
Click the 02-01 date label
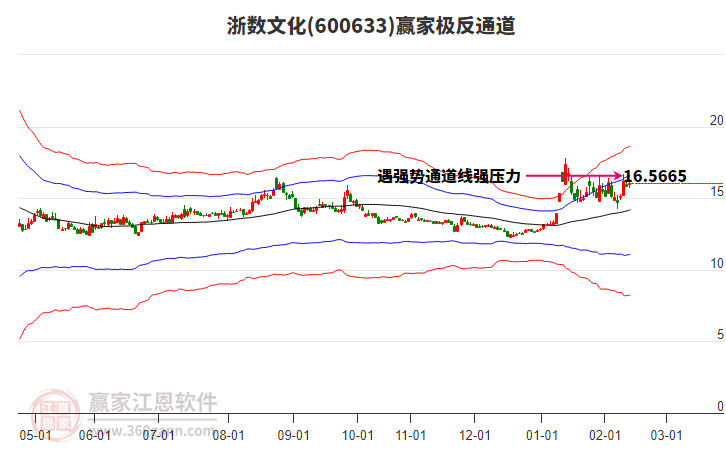click(605, 435)
